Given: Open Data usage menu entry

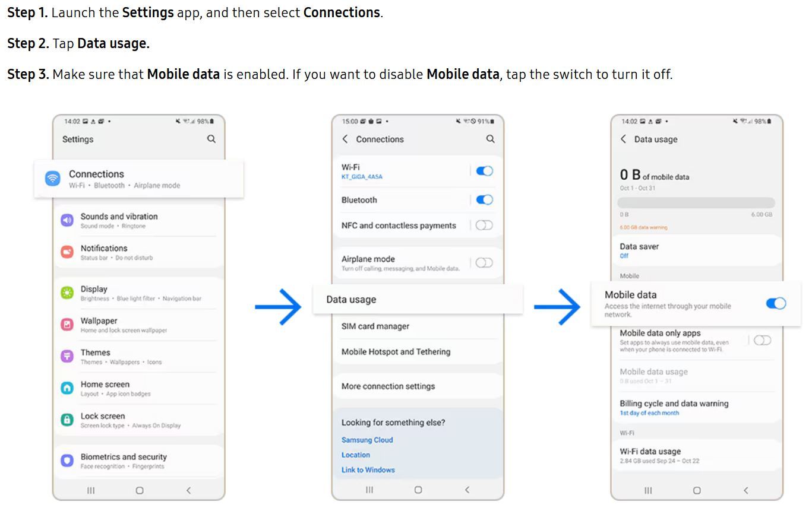Looking at the screenshot, I should [x=352, y=300].
